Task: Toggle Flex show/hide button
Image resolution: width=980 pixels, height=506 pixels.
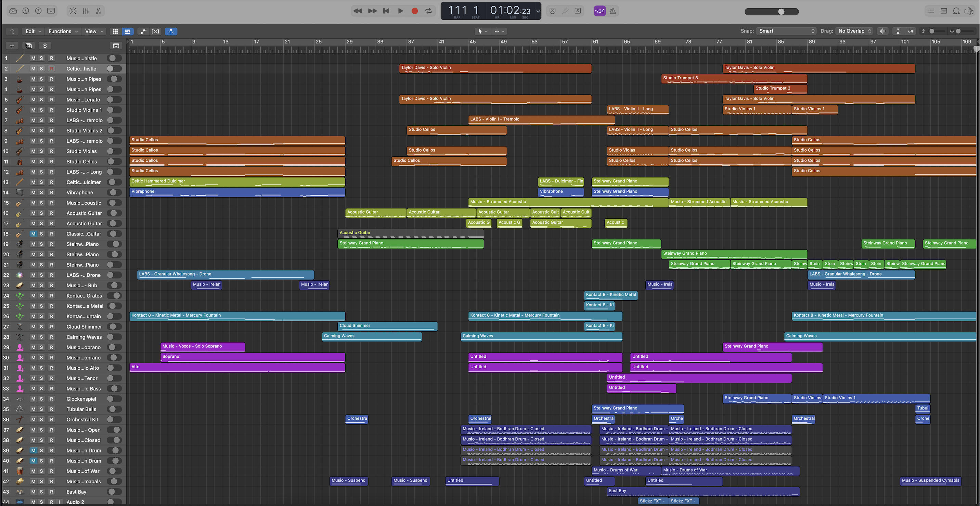Action: [155, 31]
